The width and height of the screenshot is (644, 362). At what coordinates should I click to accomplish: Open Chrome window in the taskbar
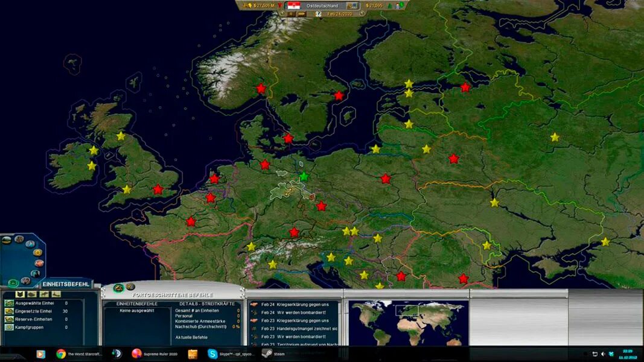click(x=78, y=354)
